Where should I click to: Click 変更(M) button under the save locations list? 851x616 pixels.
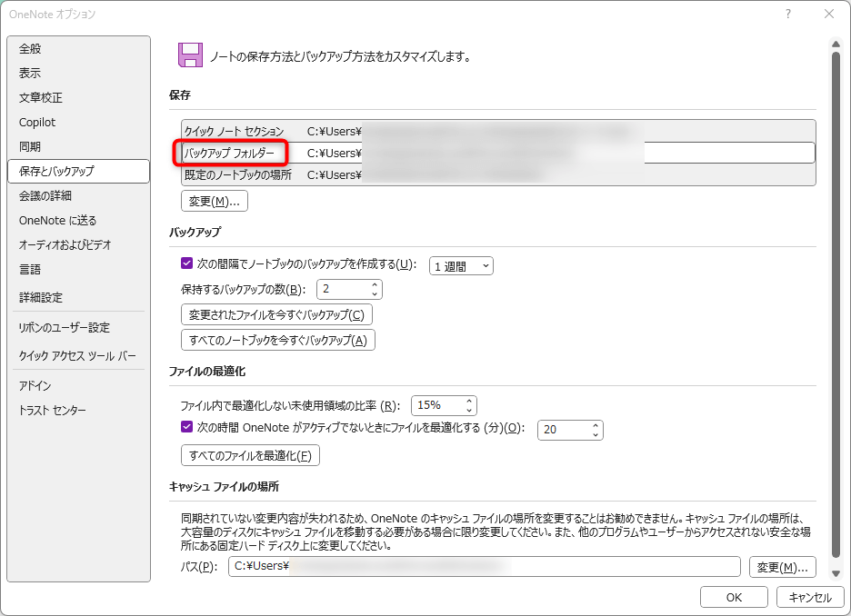pos(215,201)
